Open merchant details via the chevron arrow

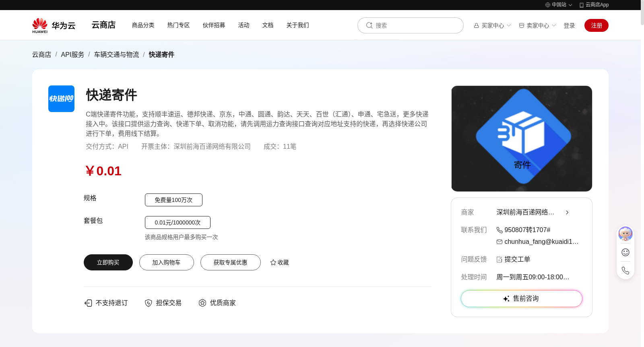tap(567, 212)
